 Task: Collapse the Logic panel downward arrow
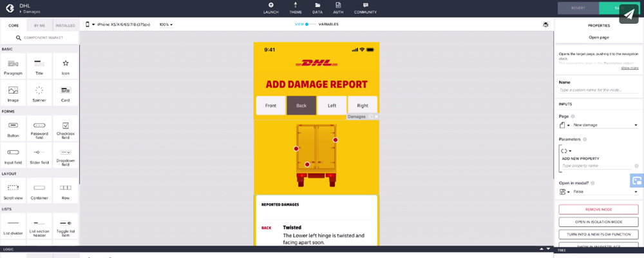click(548, 249)
